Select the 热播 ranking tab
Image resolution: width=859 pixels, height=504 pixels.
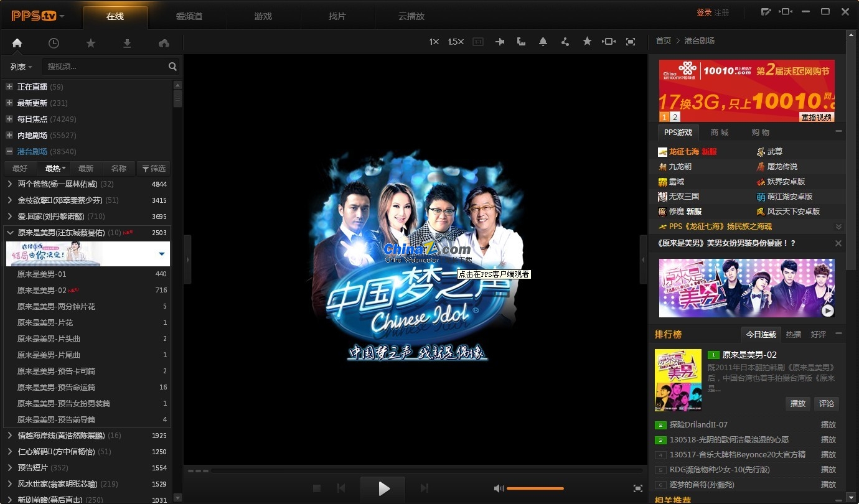click(794, 335)
